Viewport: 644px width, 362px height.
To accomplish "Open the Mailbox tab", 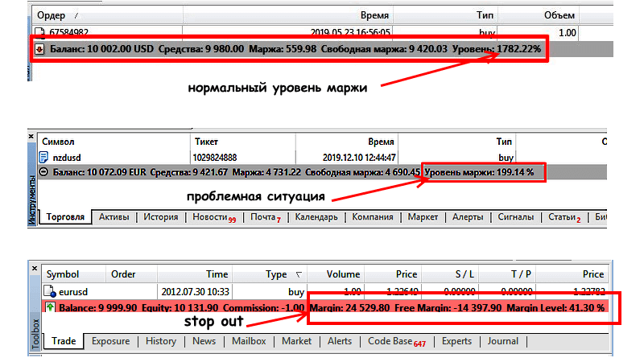I will tap(248, 341).
